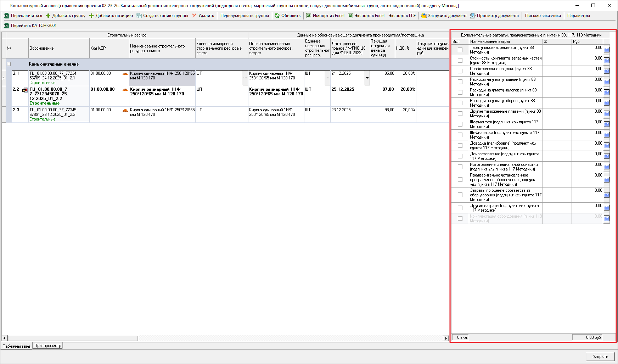
Task: Click the Добавить позицию plus icon
Action: point(91,16)
